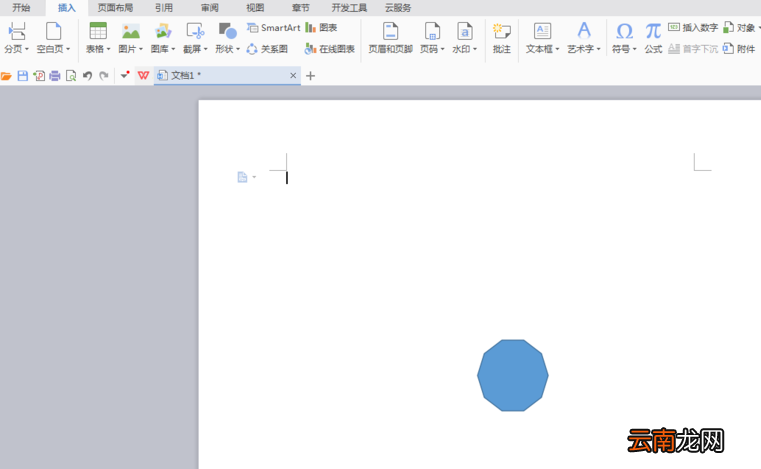Insert SmartArt graphic
This screenshot has width=761, height=469.
point(274,28)
